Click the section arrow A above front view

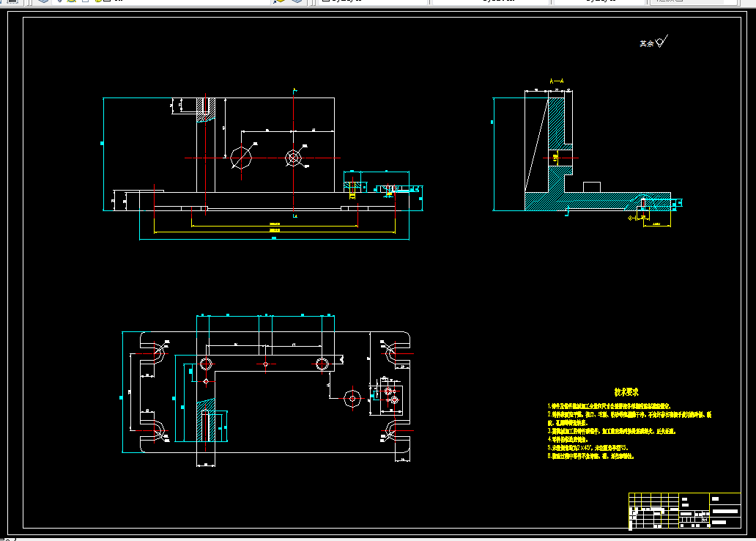point(294,90)
